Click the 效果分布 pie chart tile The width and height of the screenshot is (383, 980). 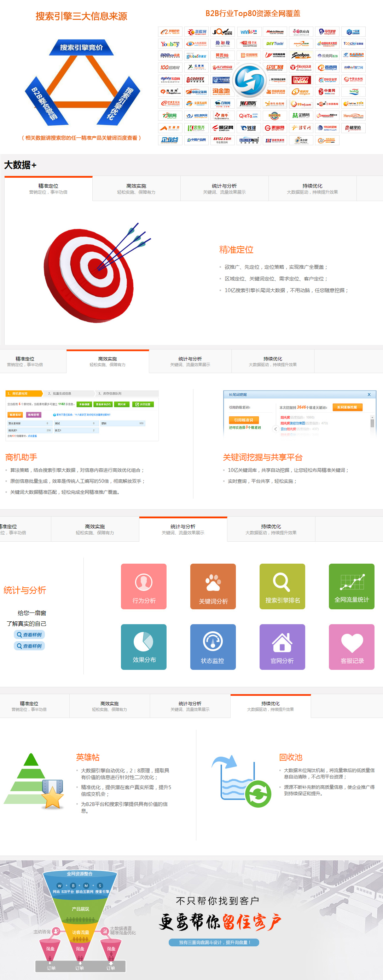click(x=144, y=647)
